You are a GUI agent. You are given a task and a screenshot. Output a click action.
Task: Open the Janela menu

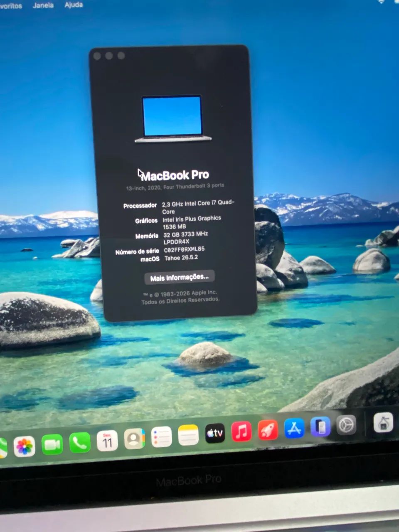tap(43, 5)
